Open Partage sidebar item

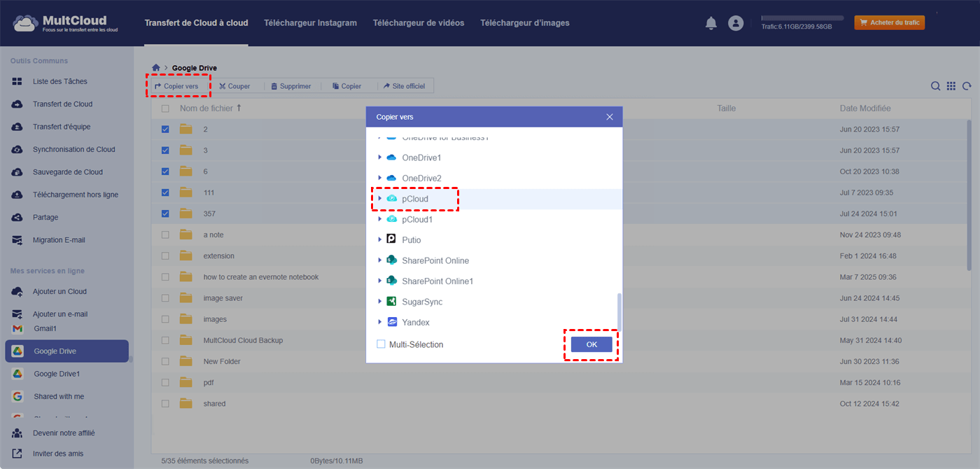pos(45,217)
